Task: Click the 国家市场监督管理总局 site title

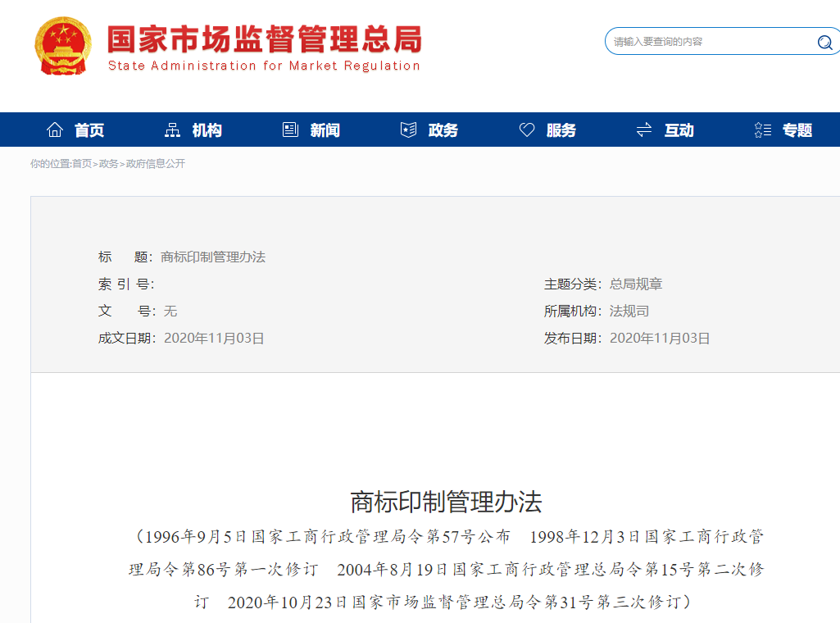Action: click(x=264, y=39)
